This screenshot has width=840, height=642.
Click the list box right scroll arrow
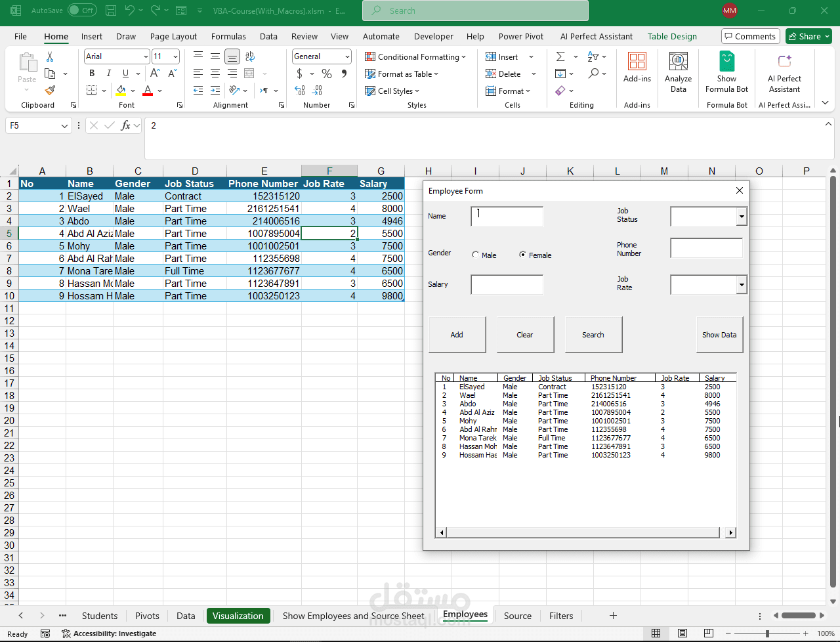pyautogui.click(x=730, y=533)
